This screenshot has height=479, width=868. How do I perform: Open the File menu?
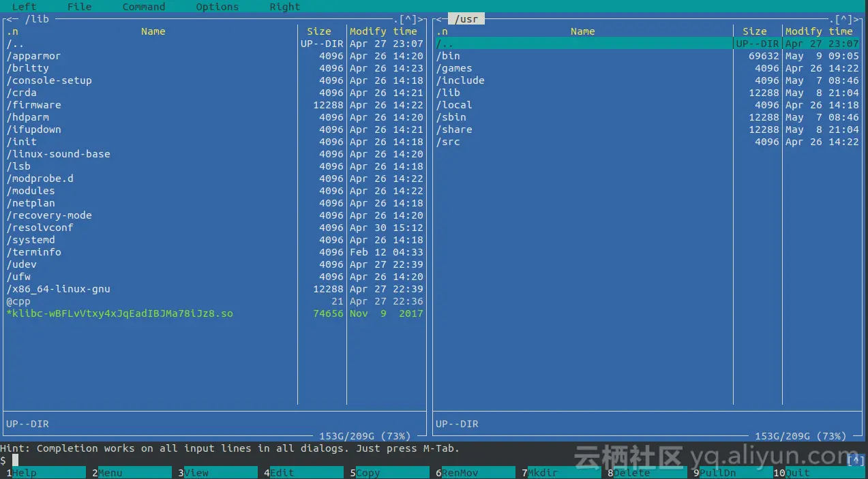[x=80, y=7]
